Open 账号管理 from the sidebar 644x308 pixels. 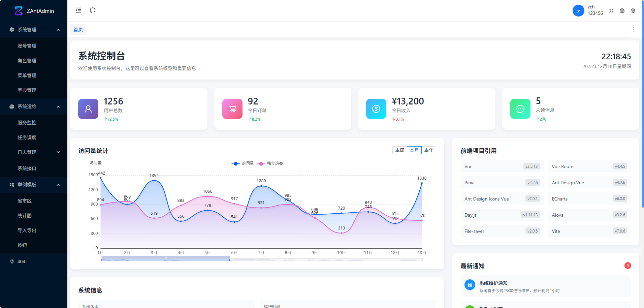pos(27,45)
